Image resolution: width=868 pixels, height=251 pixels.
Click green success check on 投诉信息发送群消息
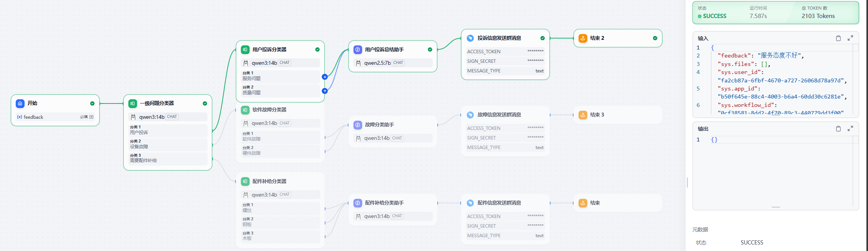(x=542, y=38)
